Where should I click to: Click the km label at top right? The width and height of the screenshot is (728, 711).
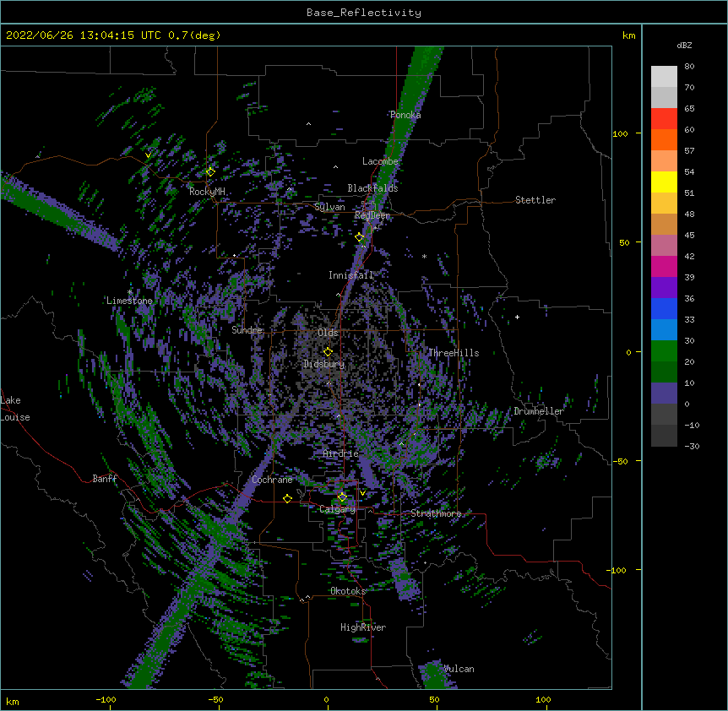click(628, 35)
